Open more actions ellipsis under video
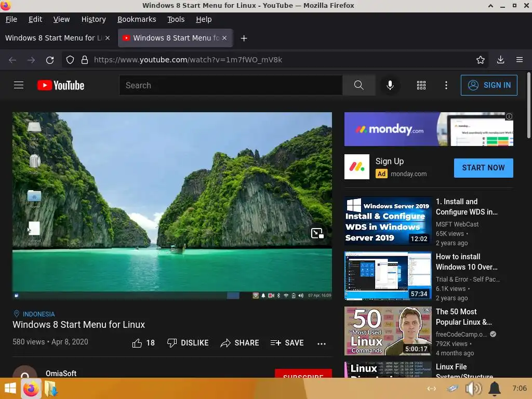532x399 pixels. (x=321, y=344)
